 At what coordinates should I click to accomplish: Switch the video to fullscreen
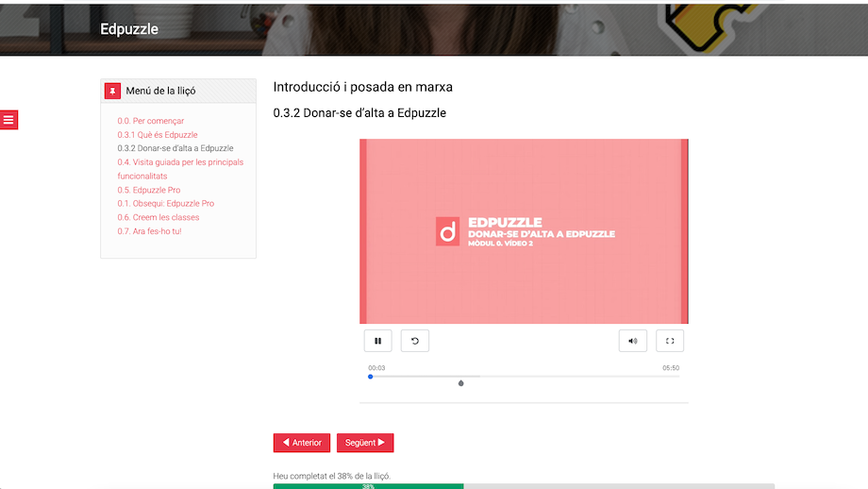[670, 341]
